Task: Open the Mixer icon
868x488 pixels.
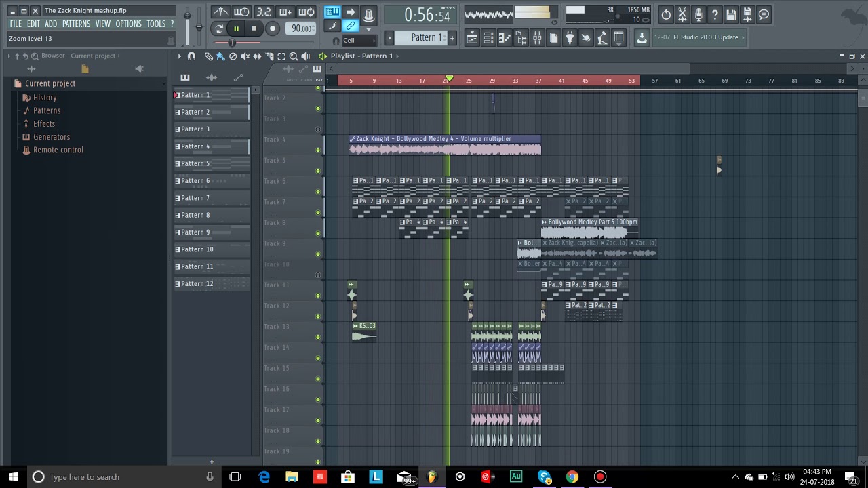Action: pos(537,38)
